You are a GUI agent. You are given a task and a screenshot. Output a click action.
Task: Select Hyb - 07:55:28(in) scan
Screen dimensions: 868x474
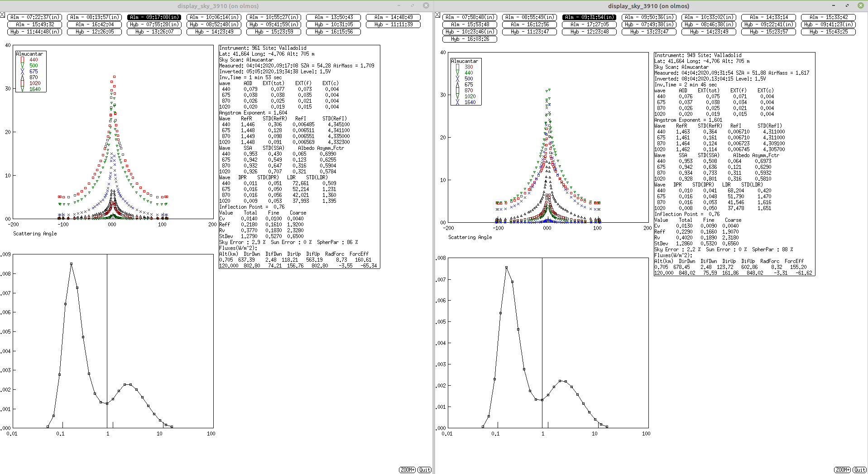tap(154, 24)
